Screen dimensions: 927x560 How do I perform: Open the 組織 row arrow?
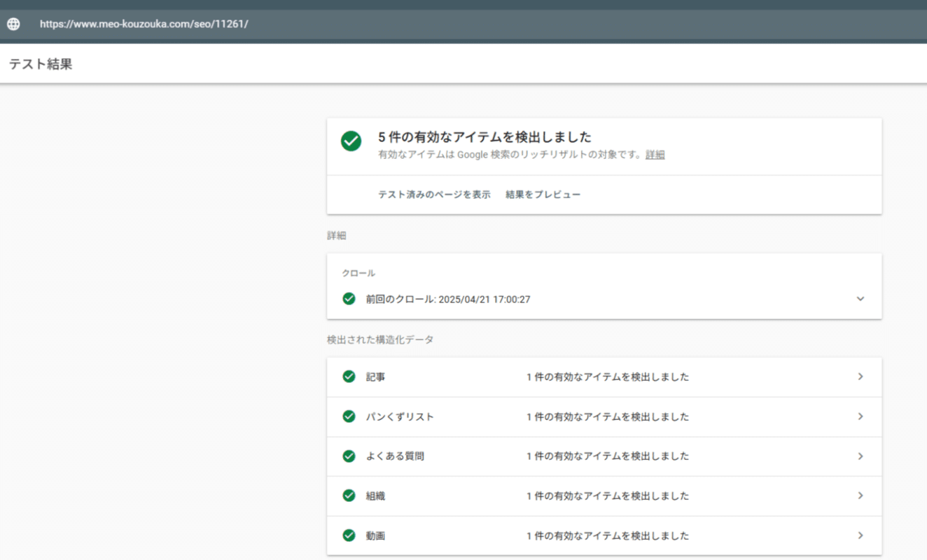tap(860, 496)
